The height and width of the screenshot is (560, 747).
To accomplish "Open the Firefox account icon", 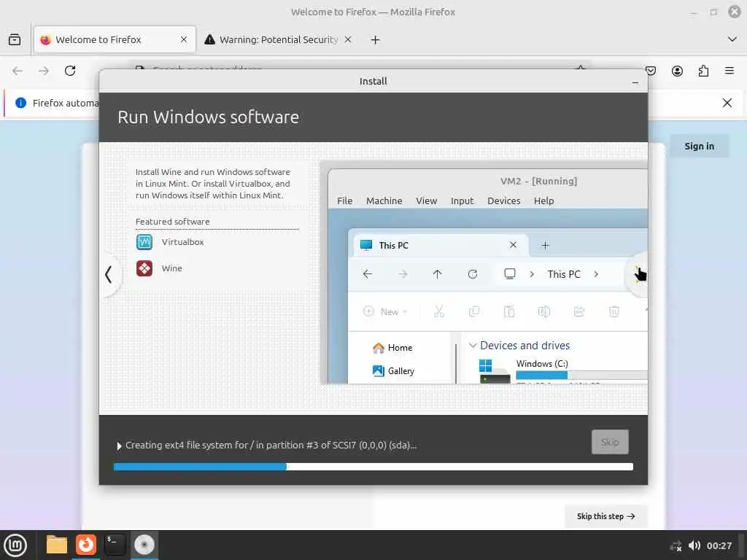I will (677, 71).
